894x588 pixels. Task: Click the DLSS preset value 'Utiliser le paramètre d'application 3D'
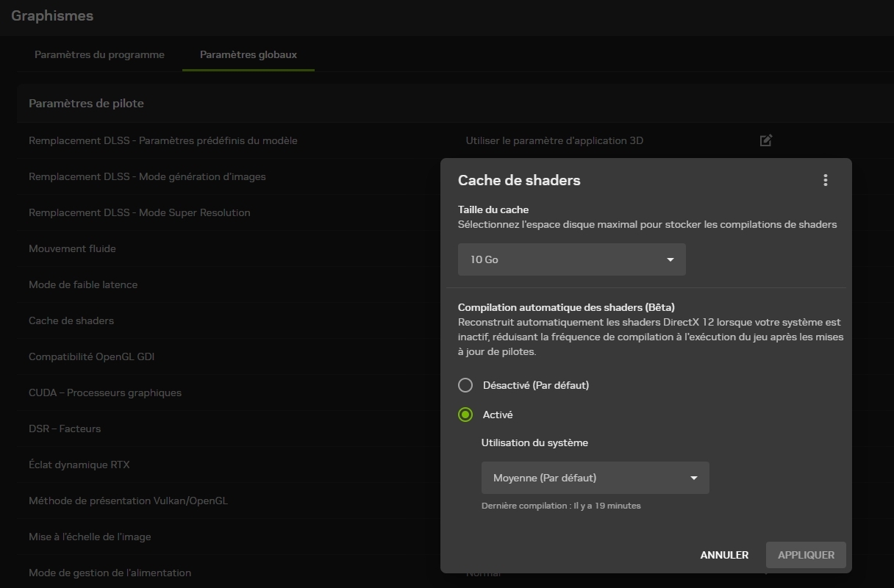(554, 140)
